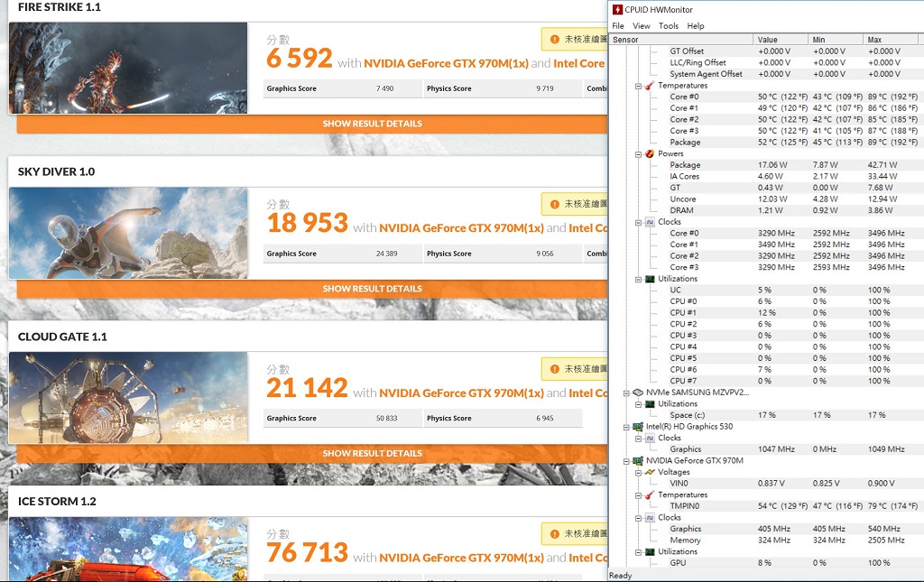The image size is (924, 582).
Task: Click the flame icon beside Powers
Action: click(650, 153)
